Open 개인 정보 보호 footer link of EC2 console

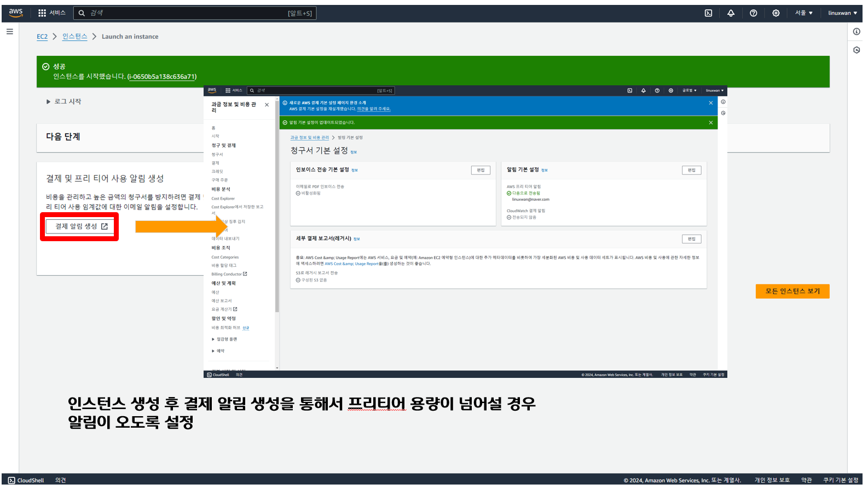772,480
